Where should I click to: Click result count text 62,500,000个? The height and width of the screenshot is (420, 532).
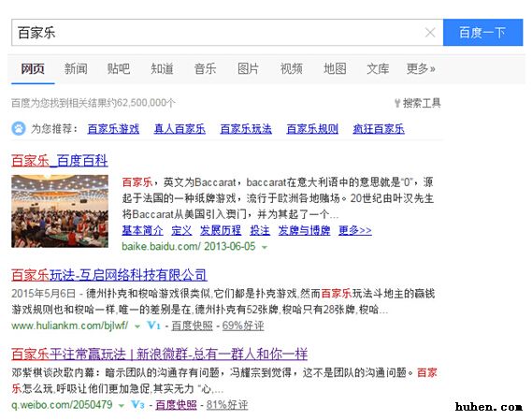pos(146,103)
